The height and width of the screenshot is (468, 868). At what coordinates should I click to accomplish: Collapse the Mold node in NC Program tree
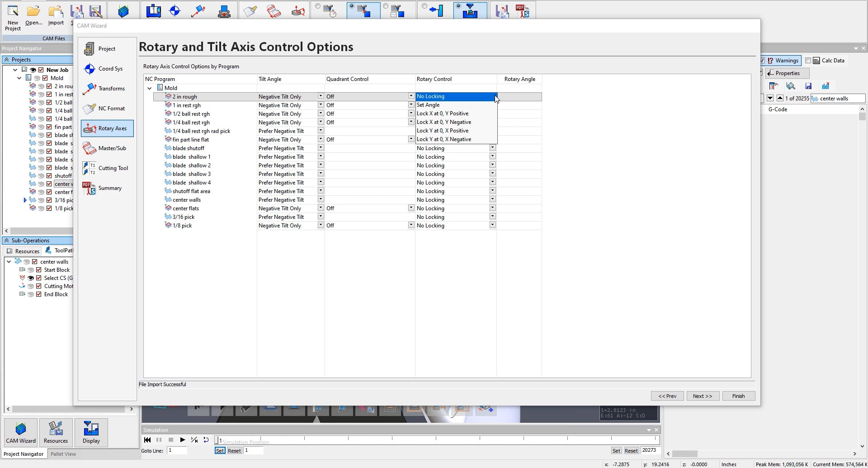coord(150,88)
